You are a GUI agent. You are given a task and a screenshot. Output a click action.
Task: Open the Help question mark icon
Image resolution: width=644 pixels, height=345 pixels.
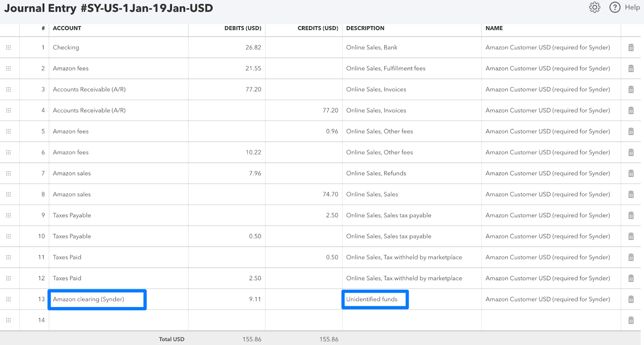[x=615, y=7]
